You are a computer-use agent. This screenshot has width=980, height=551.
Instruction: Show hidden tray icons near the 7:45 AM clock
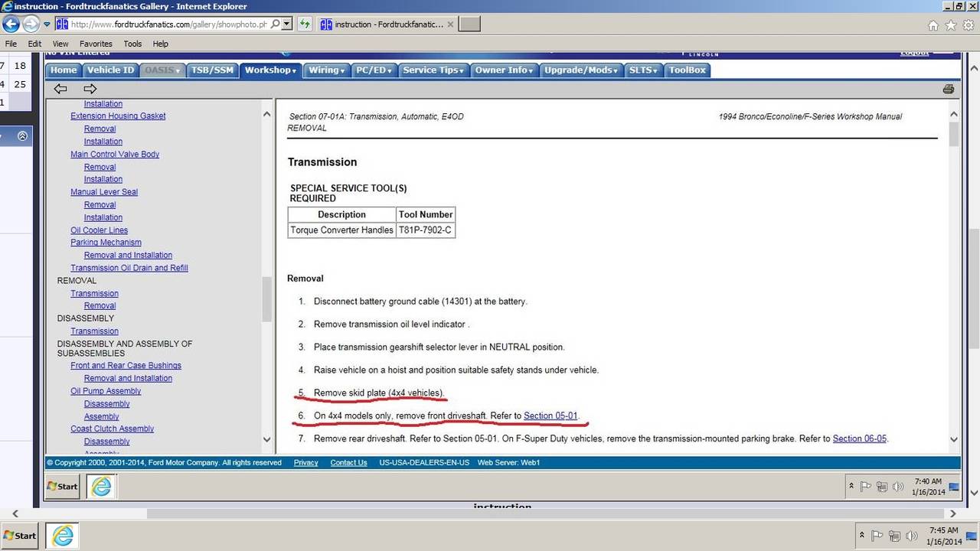(862, 536)
